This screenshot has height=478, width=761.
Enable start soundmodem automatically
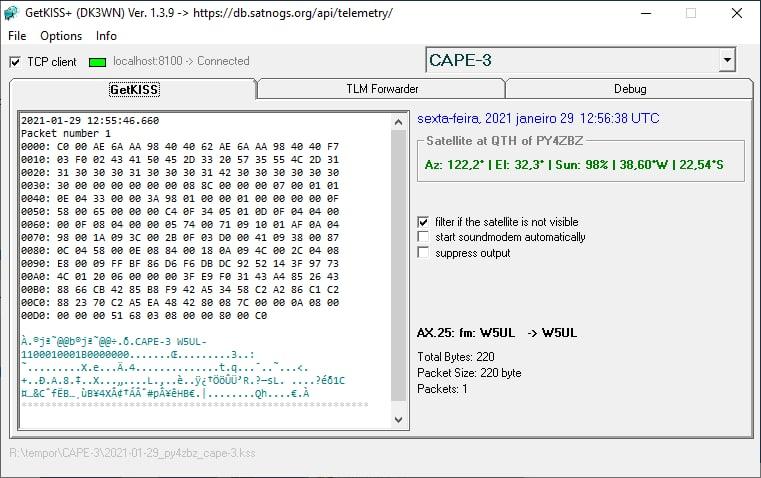click(x=423, y=237)
